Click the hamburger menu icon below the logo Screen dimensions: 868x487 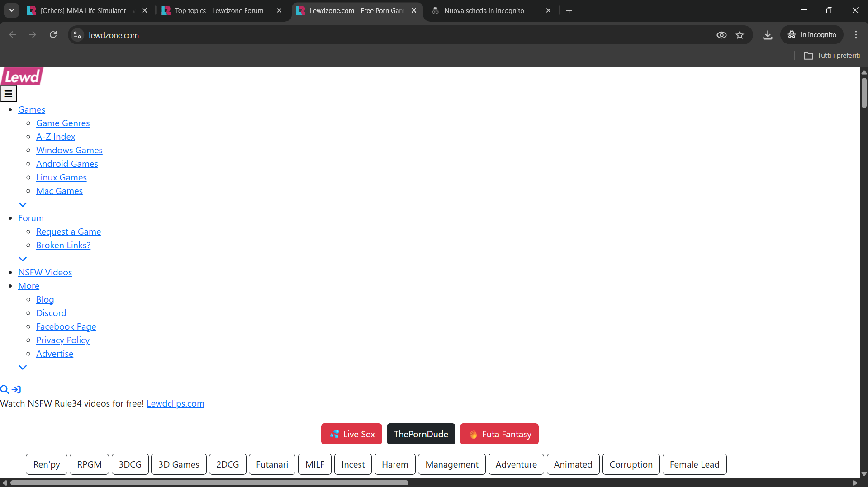[x=8, y=94]
